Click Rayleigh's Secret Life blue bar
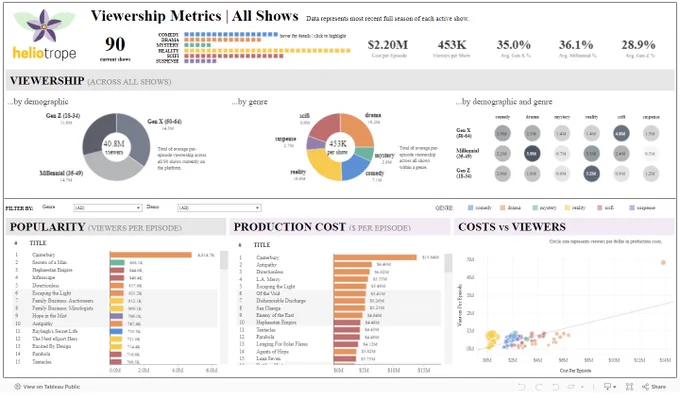 point(116,331)
